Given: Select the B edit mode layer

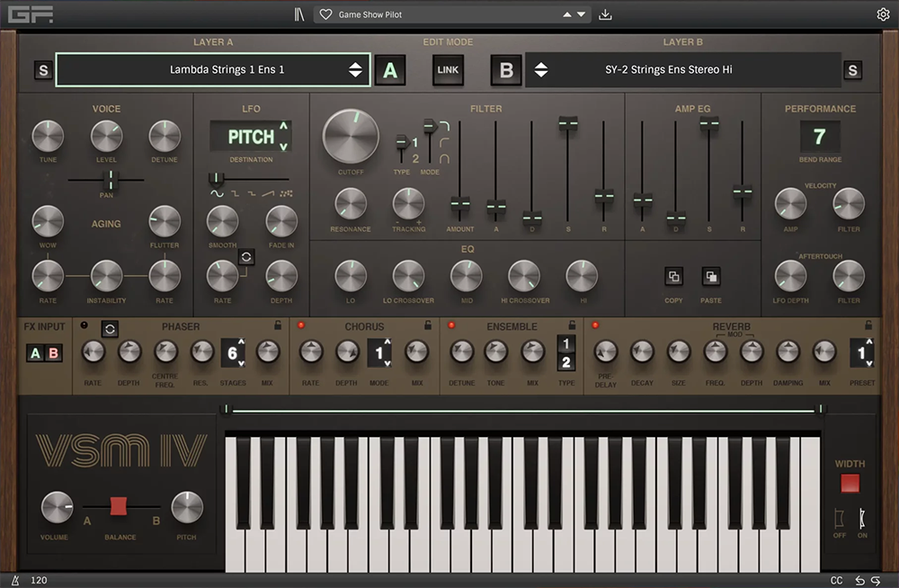Looking at the screenshot, I should tap(506, 70).
